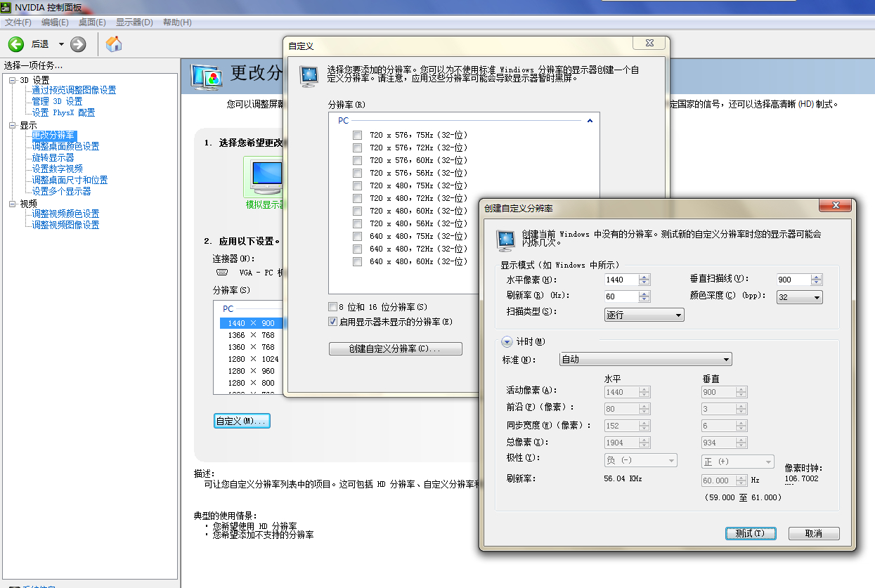Open the 扫描类型 dropdown showing 逐行

coord(644,315)
